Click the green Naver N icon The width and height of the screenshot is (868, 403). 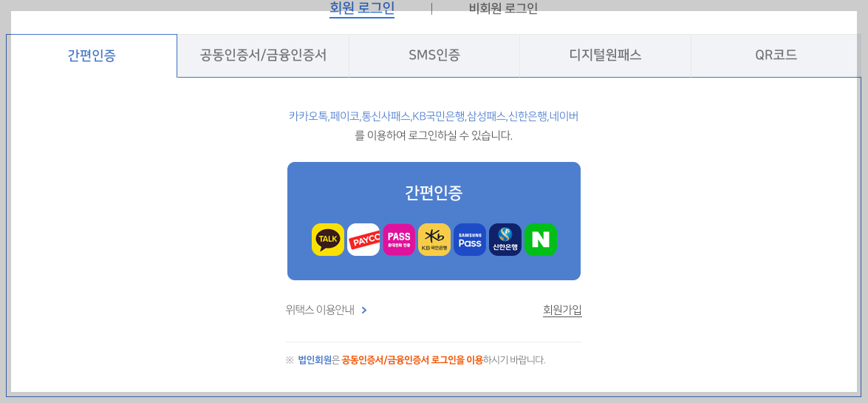tap(540, 240)
